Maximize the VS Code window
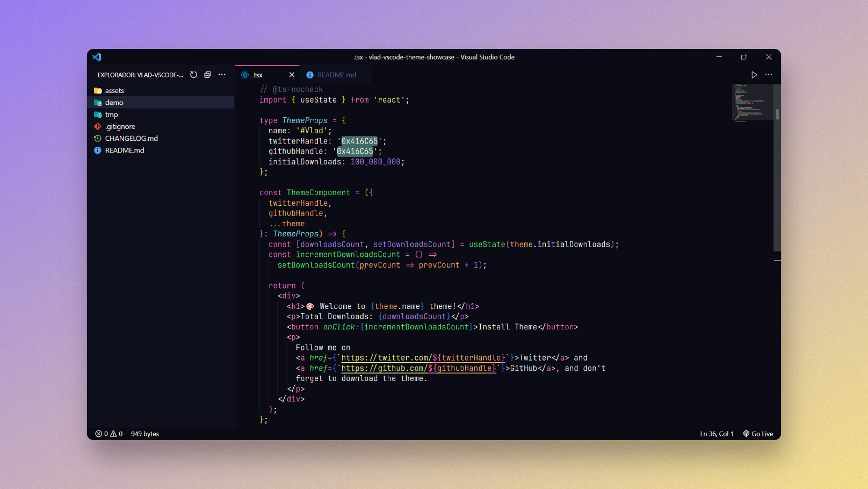The image size is (868, 489). (x=744, y=57)
